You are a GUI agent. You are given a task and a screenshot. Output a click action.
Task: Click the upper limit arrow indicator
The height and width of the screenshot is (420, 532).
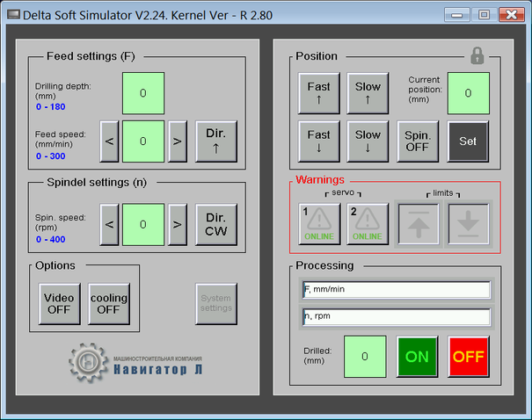tap(419, 223)
